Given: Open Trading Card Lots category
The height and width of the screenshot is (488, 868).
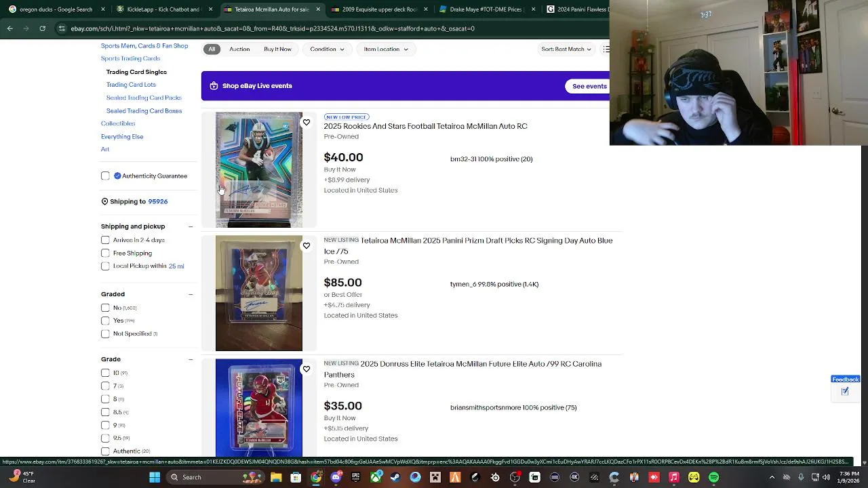Looking at the screenshot, I should [131, 85].
